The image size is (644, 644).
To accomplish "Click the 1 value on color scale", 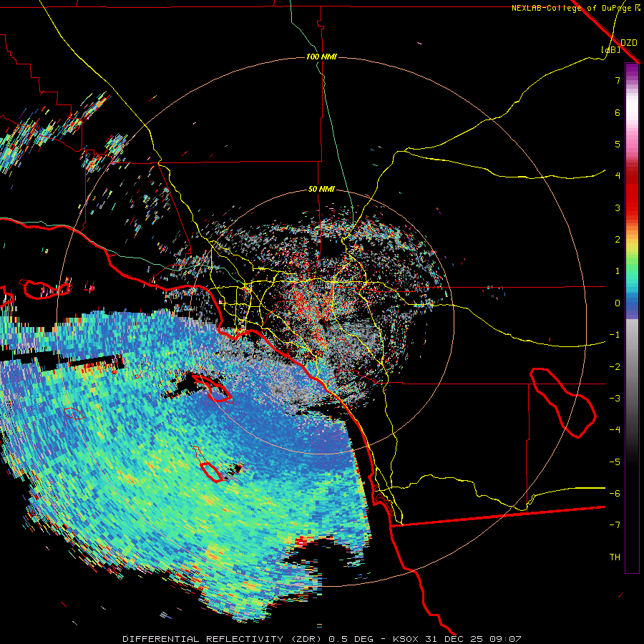I will pyautogui.click(x=618, y=271).
